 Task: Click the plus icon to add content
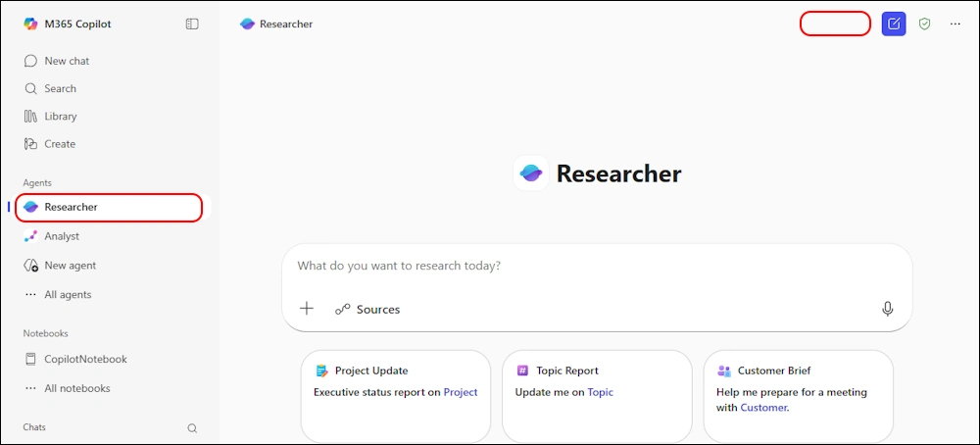point(307,309)
